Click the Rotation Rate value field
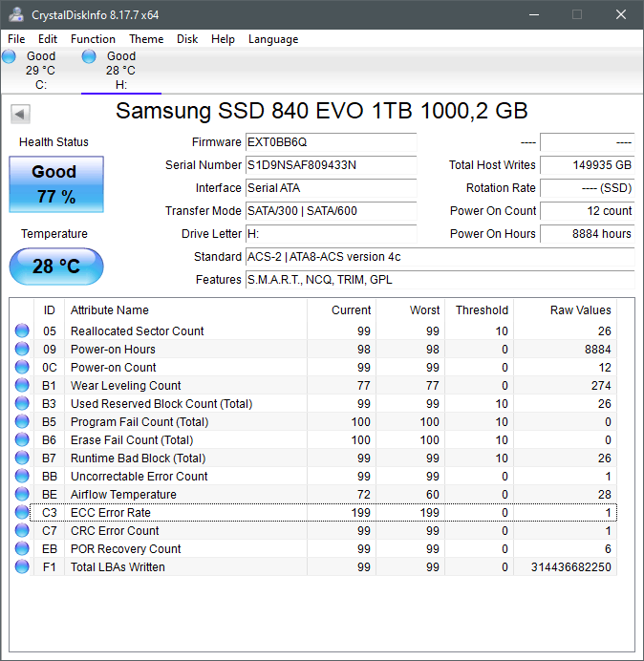The image size is (644, 661). 587,187
